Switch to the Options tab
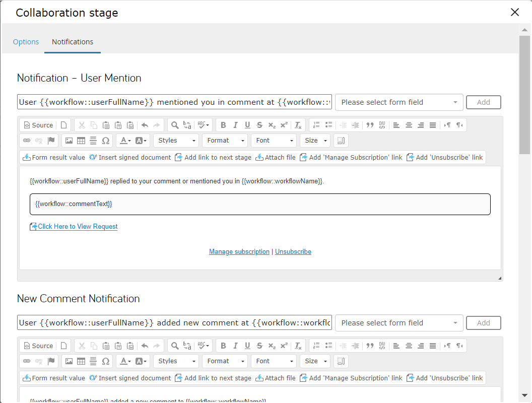The height and width of the screenshot is (403, 532). tap(26, 42)
